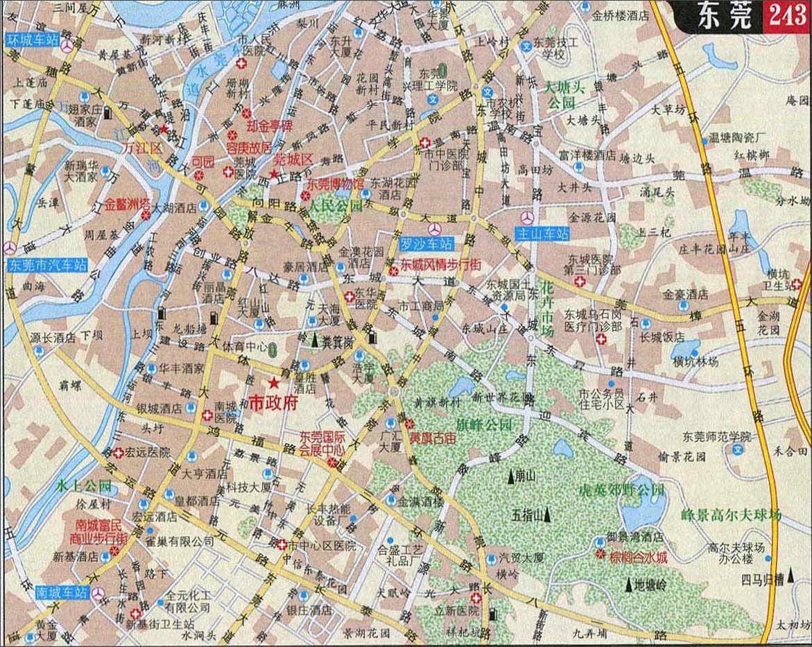Click the 东莞博物馆 attraction marker
Image resolution: width=812 pixels, height=647 pixels.
click(305, 196)
